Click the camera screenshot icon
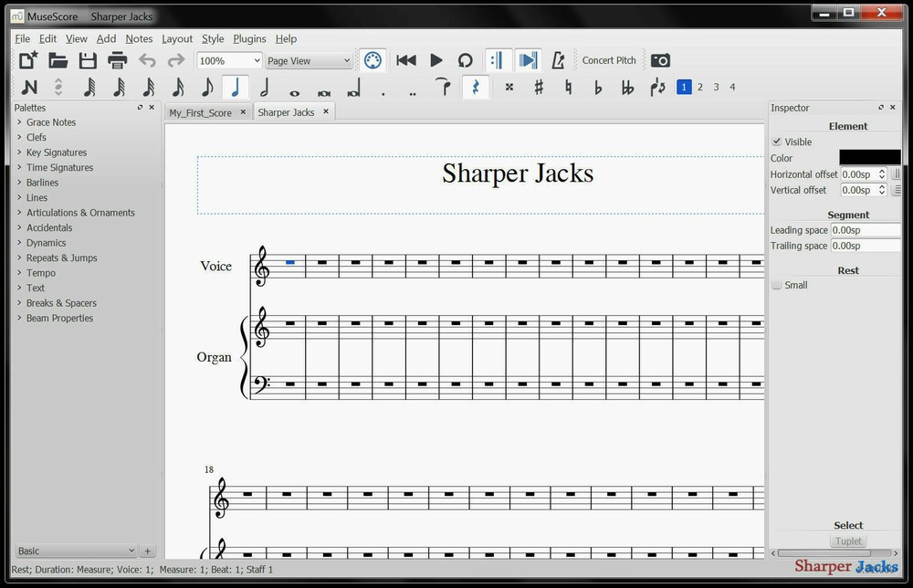This screenshot has width=913, height=588. pyautogui.click(x=660, y=60)
